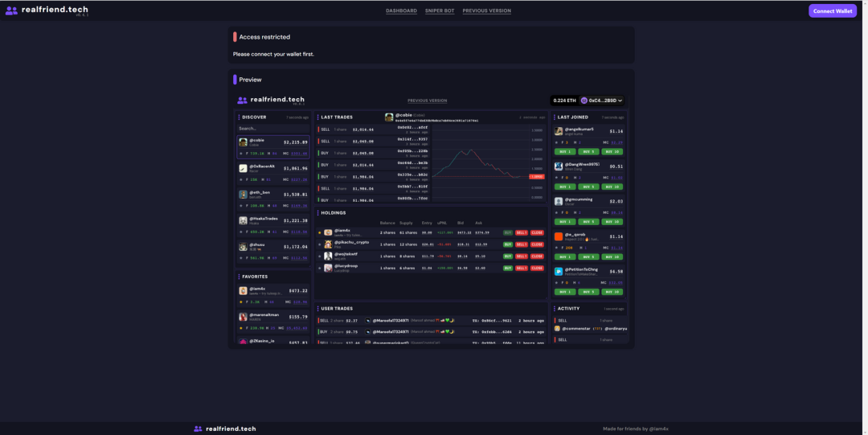Click the realfriend.tech logo icon in top header
This screenshot has width=868, height=435.
(11, 10)
